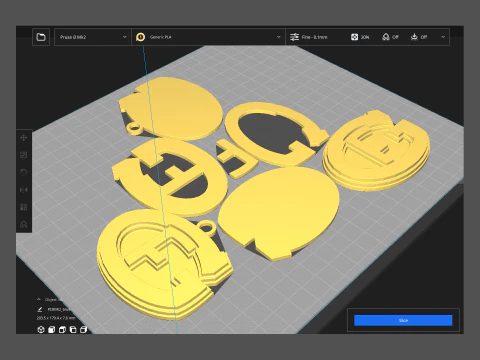
Task: Click the job file name beside pencil
Action: pyautogui.click(x=58, y=310)
